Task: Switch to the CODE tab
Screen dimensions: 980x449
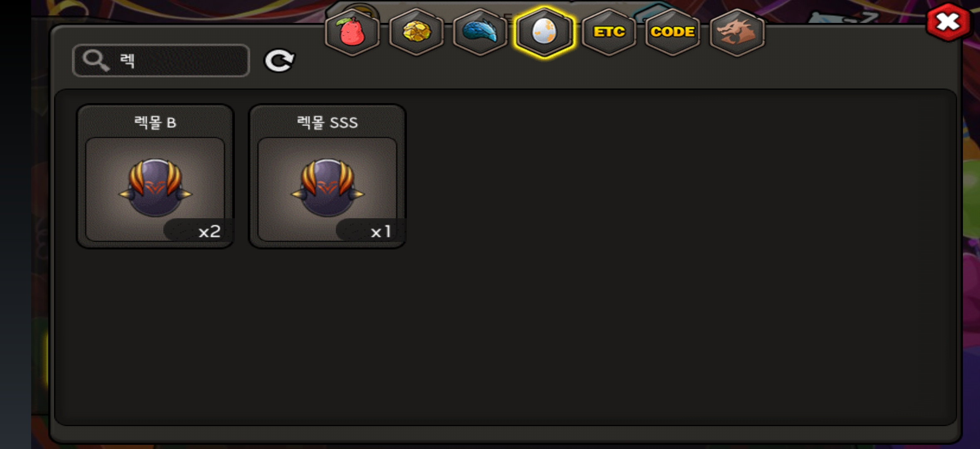Action: tap(672, 32)
